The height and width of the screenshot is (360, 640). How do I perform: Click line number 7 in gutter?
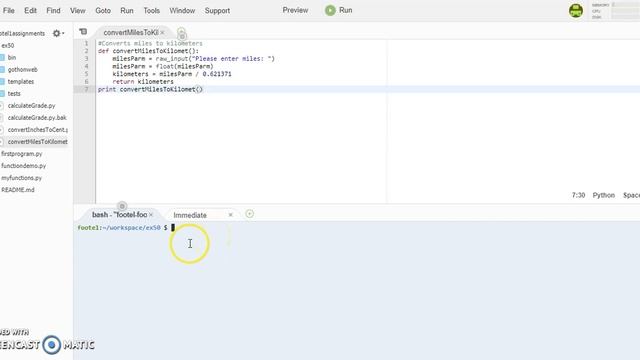click(x=86, y=89)
